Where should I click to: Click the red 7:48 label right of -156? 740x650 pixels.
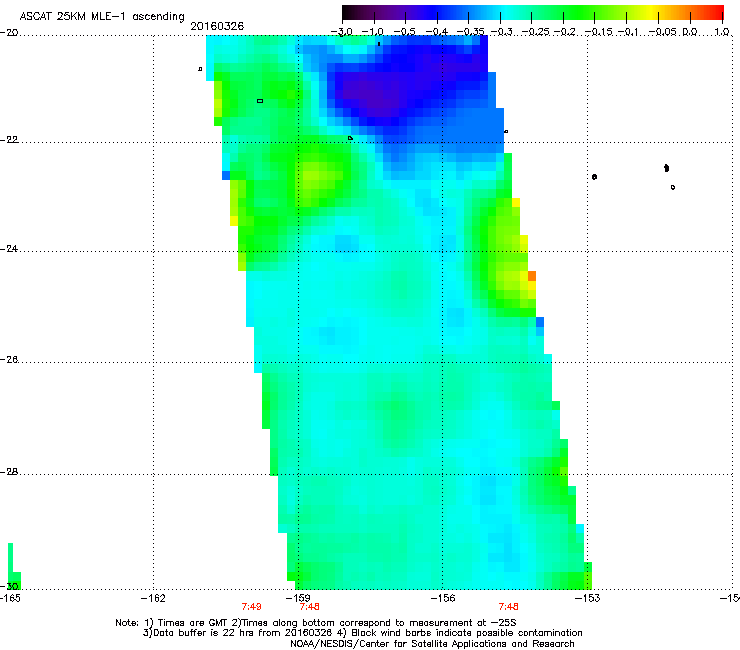(508, 607)
